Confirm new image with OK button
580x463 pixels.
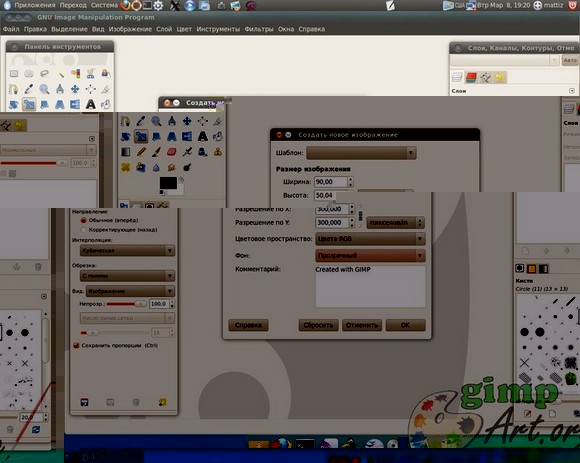(405, 325)
